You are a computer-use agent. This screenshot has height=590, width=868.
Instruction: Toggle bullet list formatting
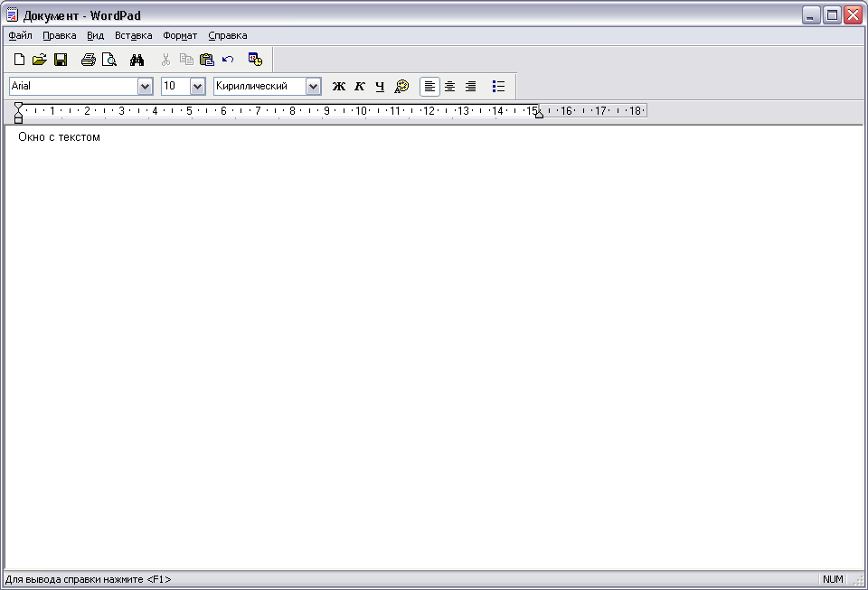498,86
